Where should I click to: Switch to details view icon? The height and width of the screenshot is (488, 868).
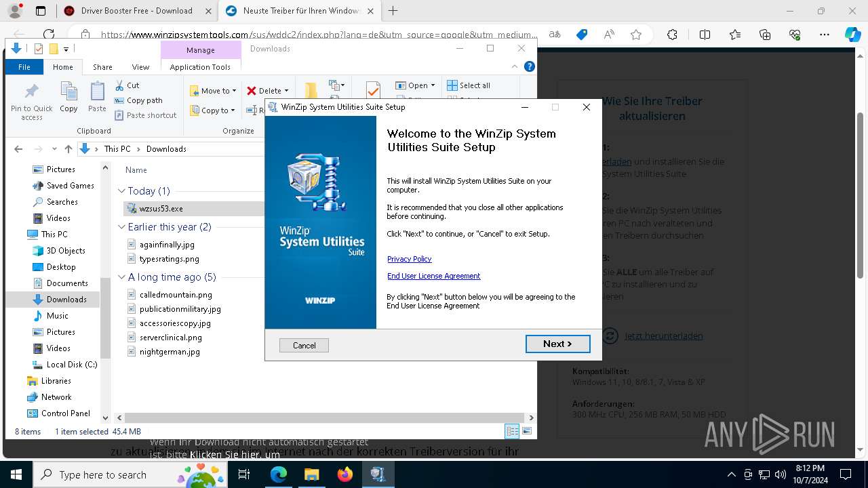pyautogui.click(x=512, y=431)
